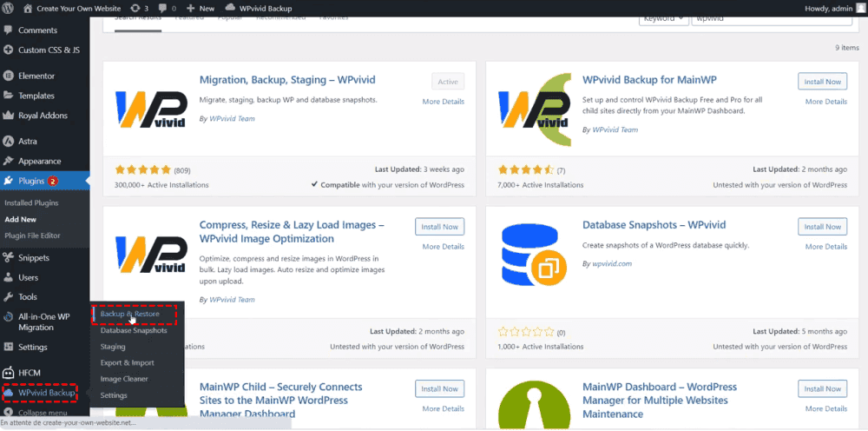Click the wpvivid.com author link
The height and width of the screenshot is (431, 868).
(612, 263)
